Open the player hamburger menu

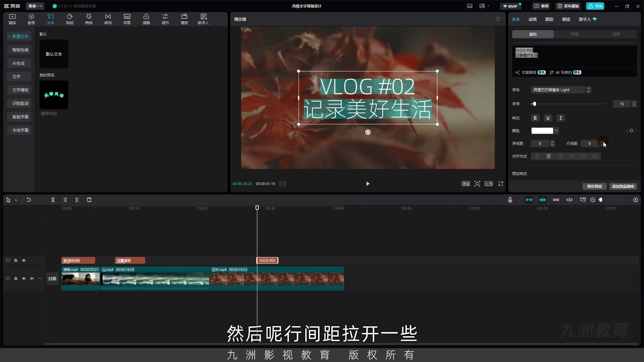point(498,19)
